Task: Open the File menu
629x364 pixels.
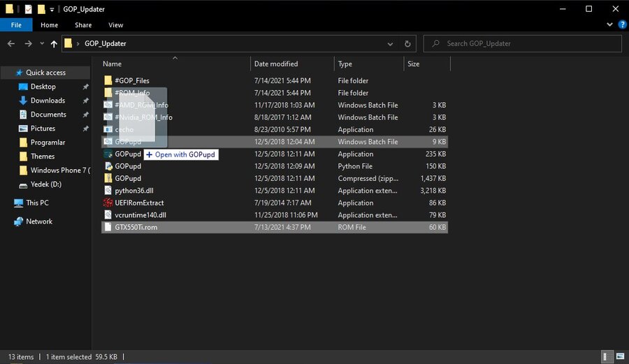Action: (16, 25)
